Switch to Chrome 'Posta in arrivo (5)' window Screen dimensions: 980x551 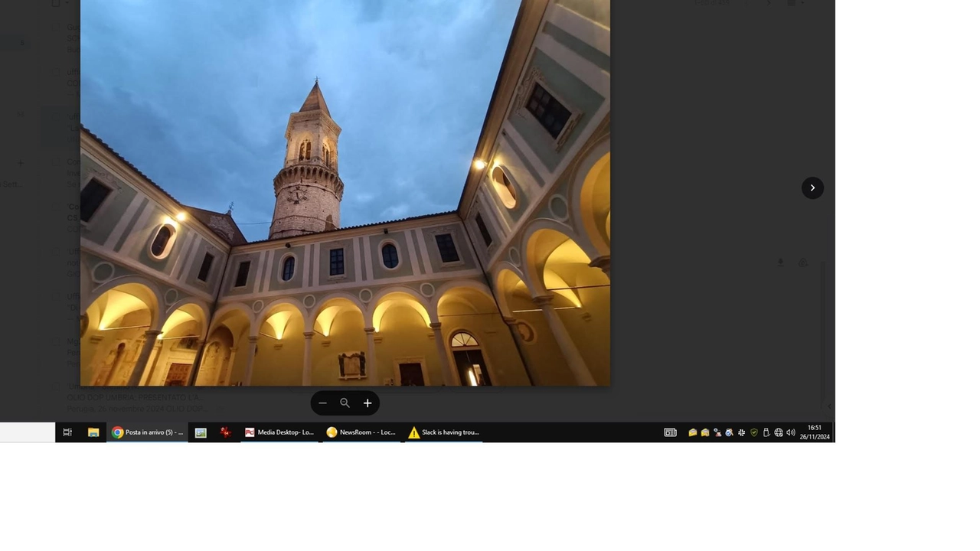click(x=148, y=432)
